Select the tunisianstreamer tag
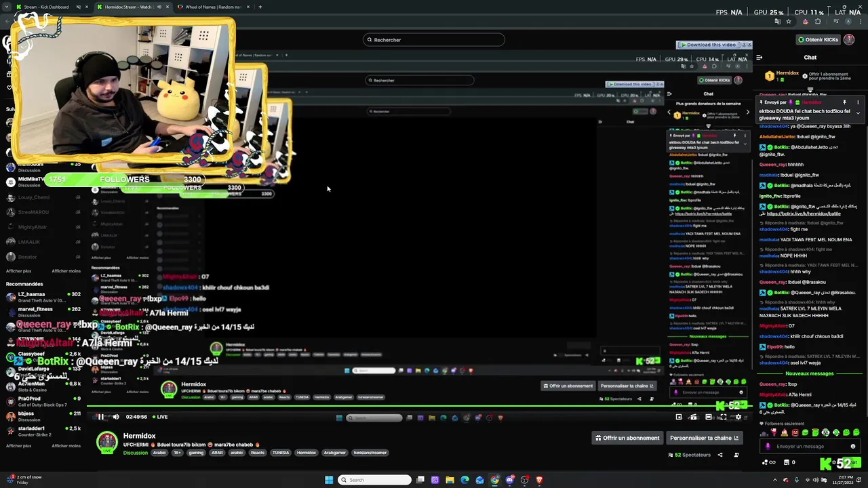The image size is (868, 488). click(371, 453)
